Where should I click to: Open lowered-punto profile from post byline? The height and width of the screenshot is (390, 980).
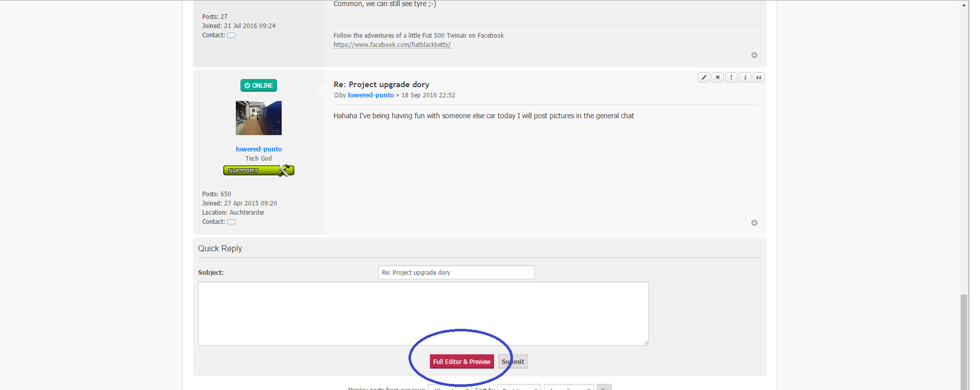click(370, 95)
